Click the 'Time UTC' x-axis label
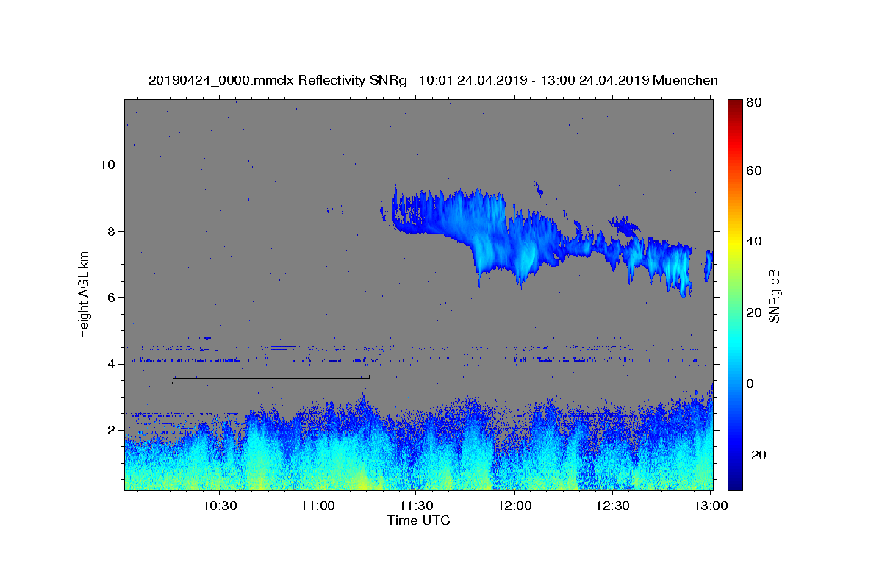This screenshot has height=588, width=882. click(418, 520)
